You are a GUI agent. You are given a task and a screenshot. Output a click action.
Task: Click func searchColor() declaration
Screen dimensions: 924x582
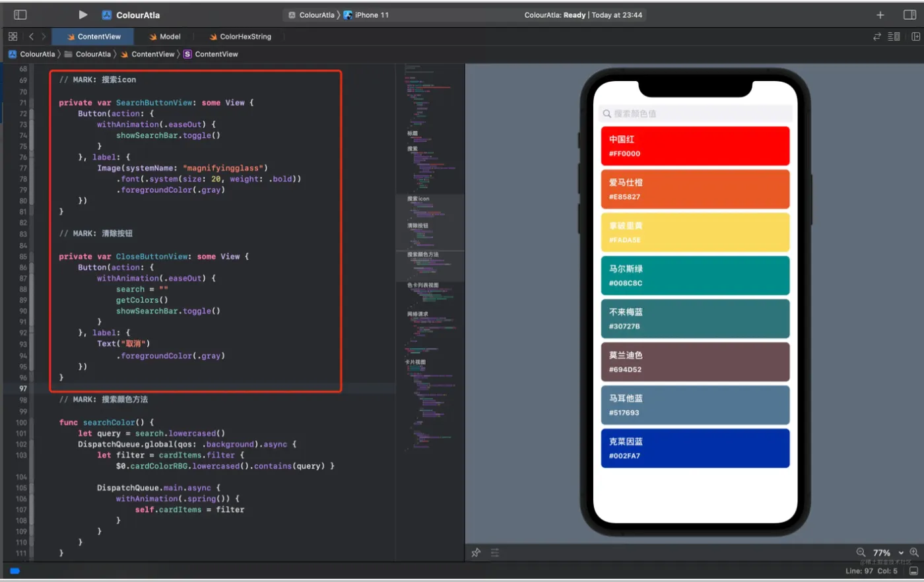click(x=106, y=422)
